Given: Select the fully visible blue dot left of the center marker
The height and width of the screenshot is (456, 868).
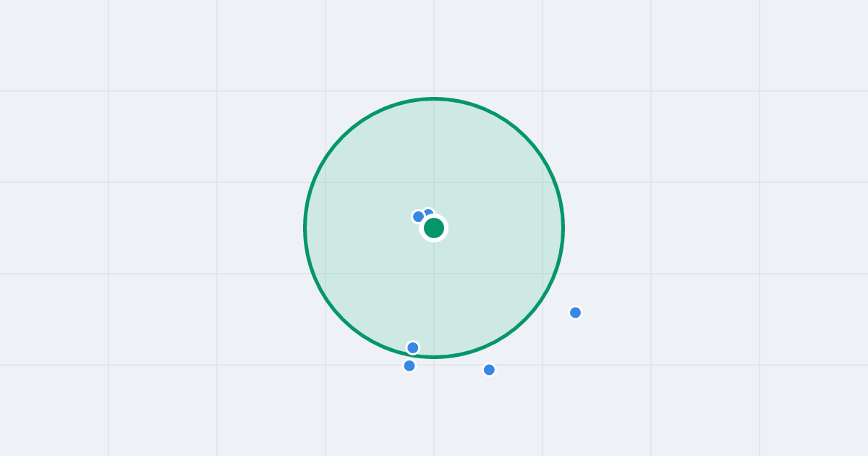Looking at the screenshot, I should point(418,216).
